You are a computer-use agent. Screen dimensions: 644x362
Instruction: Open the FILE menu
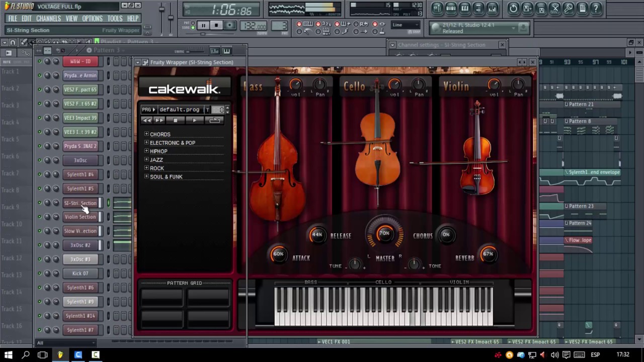click(13, 19)
